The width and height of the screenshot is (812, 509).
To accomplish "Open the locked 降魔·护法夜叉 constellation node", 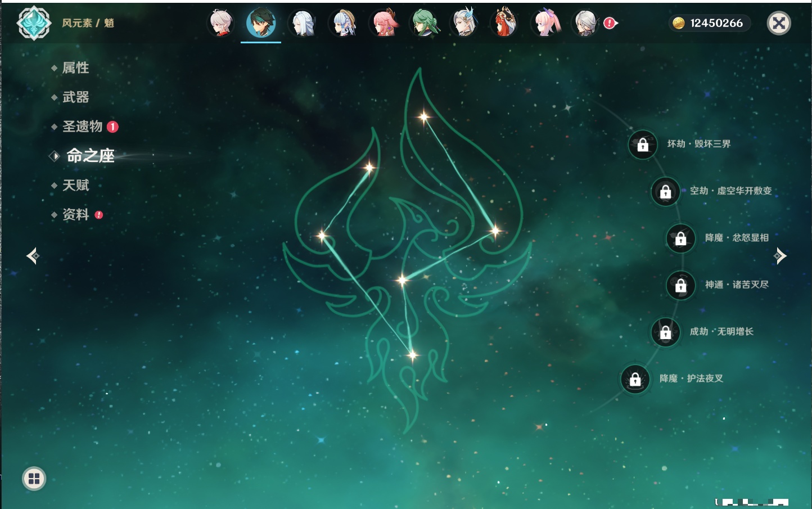I will (x=635, y=379).
